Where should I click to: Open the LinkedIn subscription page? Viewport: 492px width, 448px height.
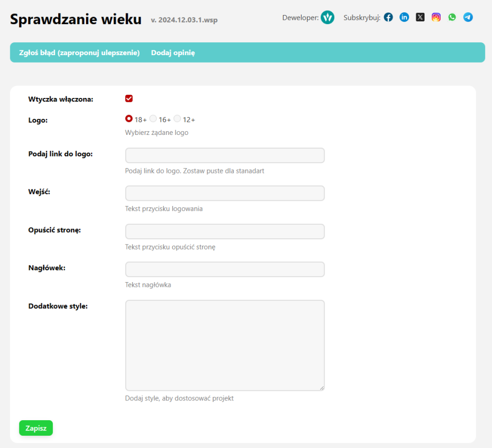pyautogui.click(x=404, y=17)
